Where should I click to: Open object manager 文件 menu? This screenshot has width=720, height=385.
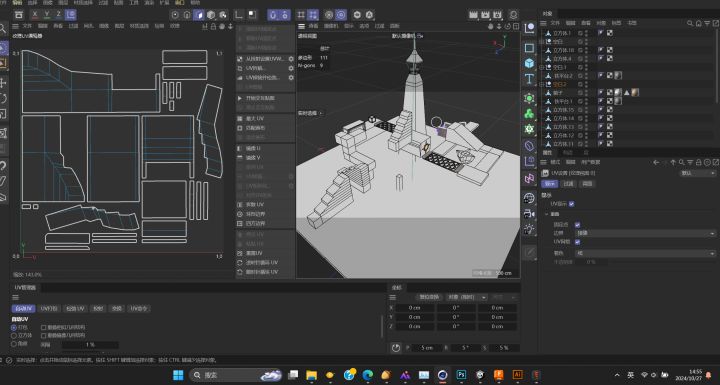[x=555, y=23]
